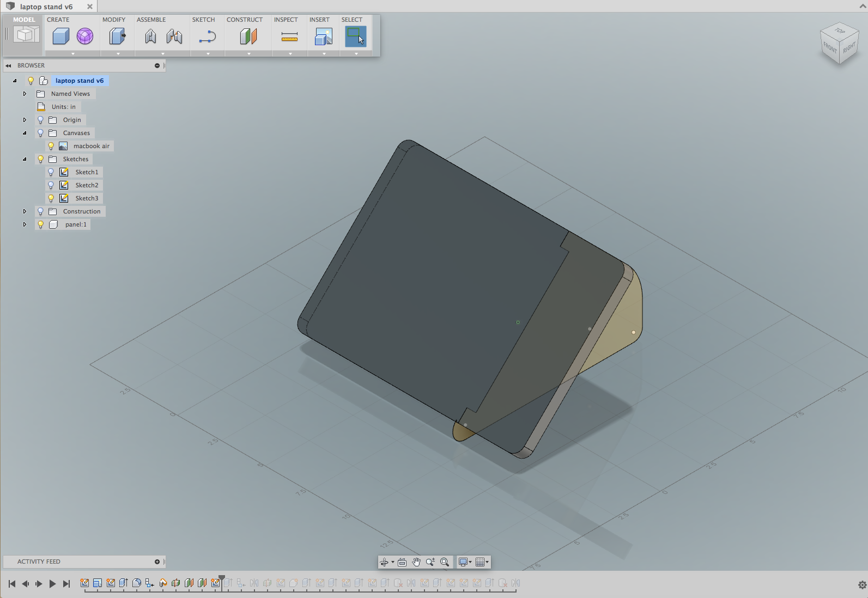Open the SELECT menu label
868x598 pixels.
click(352, 20)
